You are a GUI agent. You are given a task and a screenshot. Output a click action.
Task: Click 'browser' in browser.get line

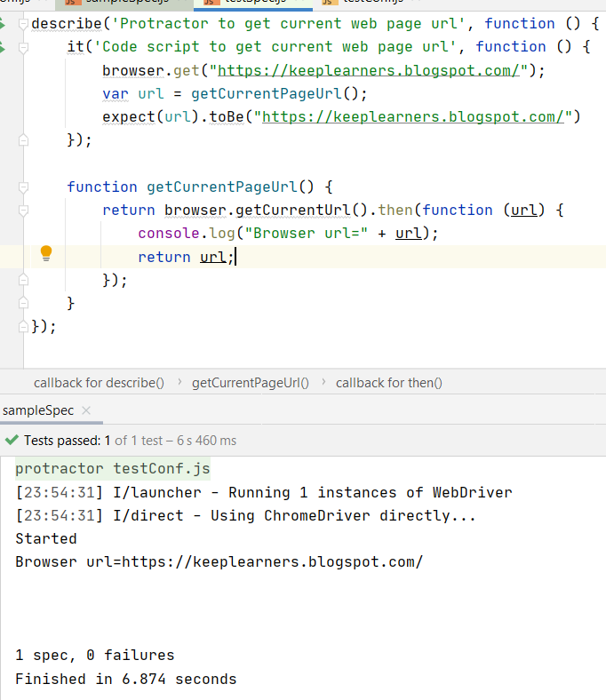click(133, 70)
